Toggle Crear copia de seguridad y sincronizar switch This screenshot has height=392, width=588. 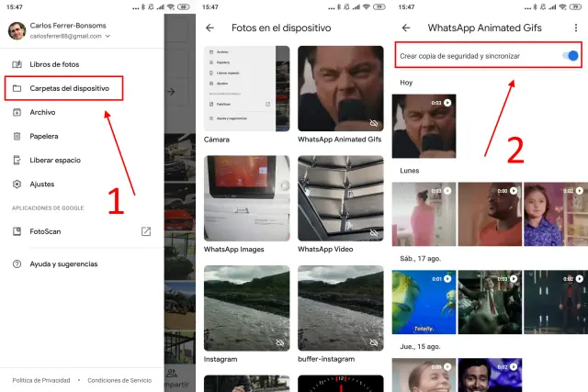pos(571,56)
